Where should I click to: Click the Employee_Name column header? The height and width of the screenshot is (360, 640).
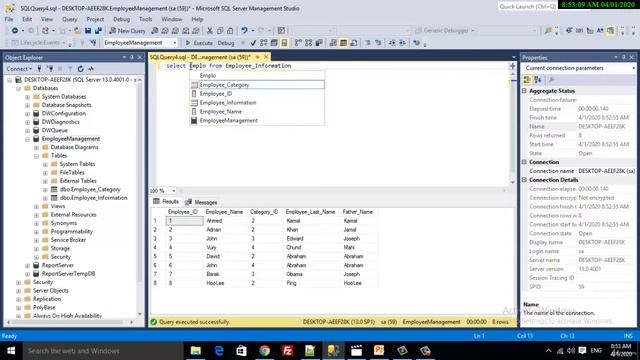pos(224,212)
